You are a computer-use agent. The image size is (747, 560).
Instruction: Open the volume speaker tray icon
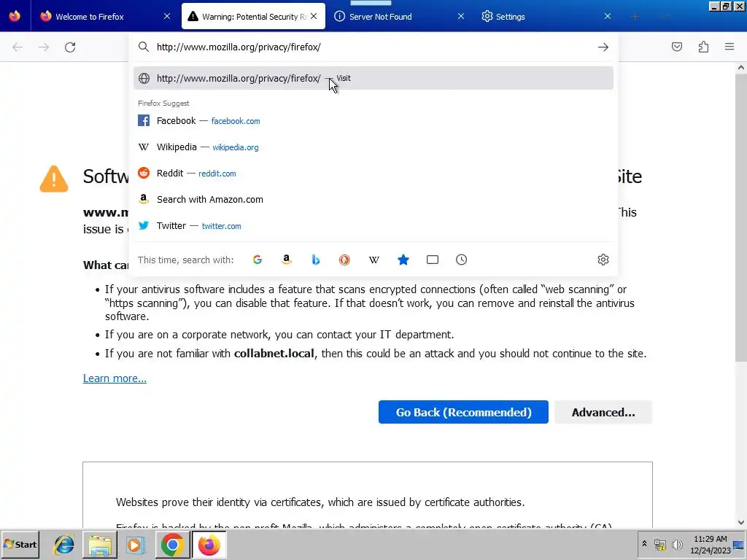coord(677,544)
